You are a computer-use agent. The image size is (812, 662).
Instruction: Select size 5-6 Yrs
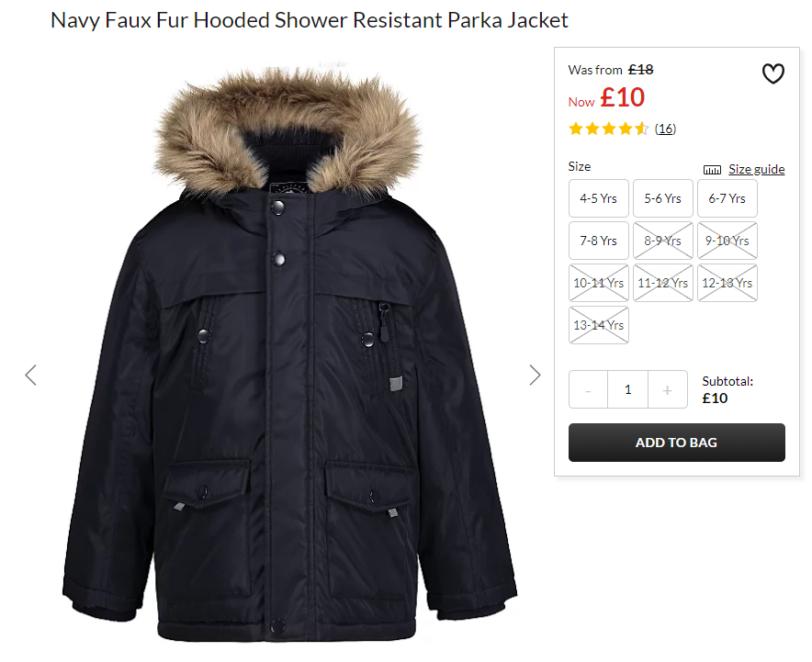coord(663,198)
